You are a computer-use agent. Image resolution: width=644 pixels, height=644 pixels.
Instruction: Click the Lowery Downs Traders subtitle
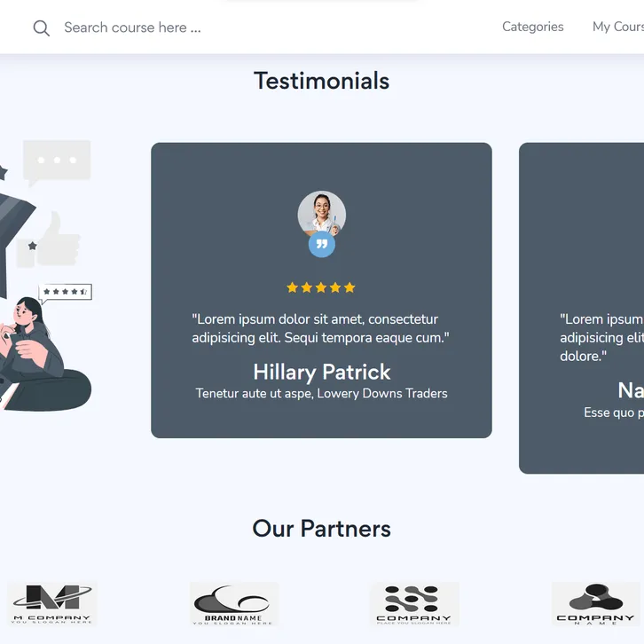tap(382, 394)
